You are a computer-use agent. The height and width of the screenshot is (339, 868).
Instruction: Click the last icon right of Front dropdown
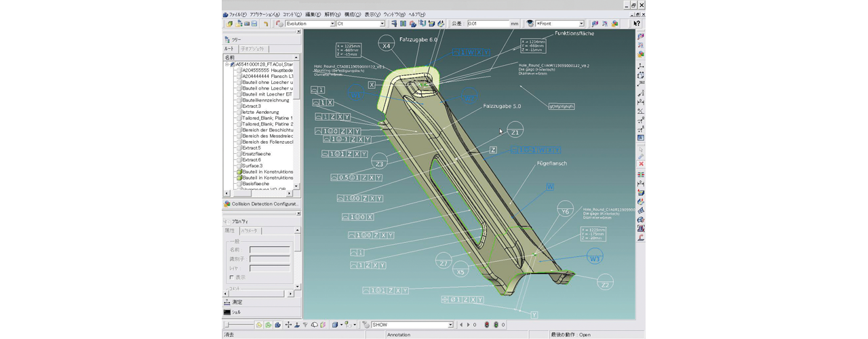click(x=614, y=24)
